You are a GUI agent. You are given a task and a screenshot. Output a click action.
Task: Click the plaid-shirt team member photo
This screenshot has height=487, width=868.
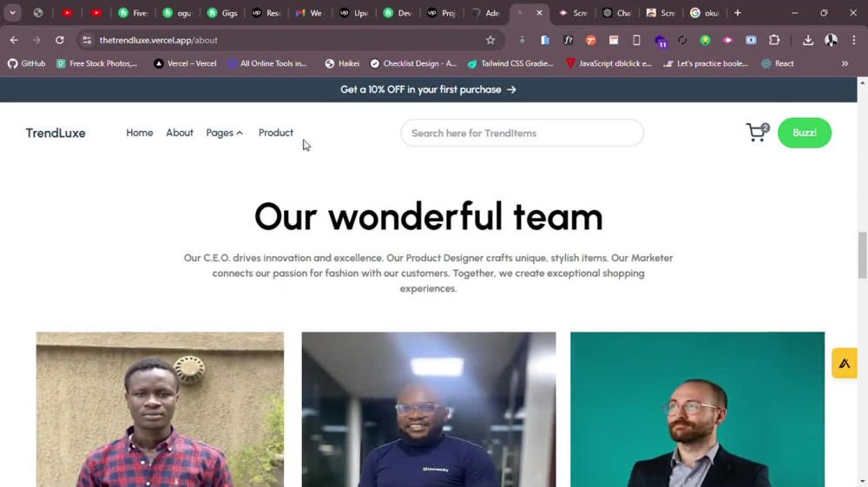160,410
